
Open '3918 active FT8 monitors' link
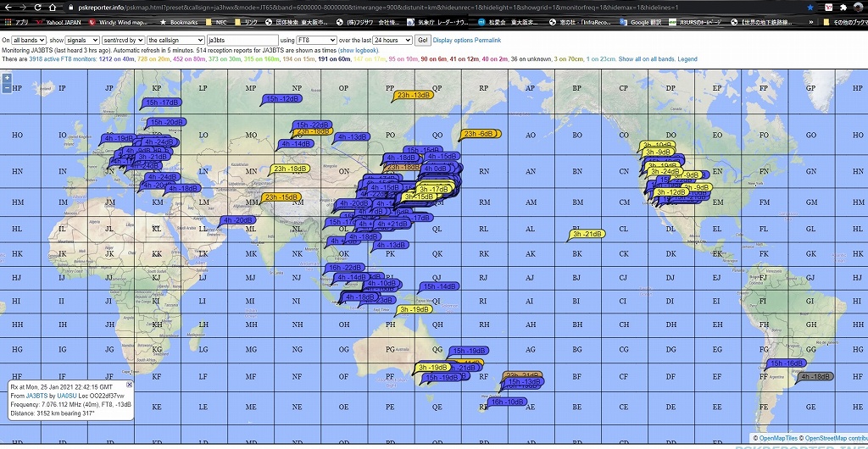(63, 59)
